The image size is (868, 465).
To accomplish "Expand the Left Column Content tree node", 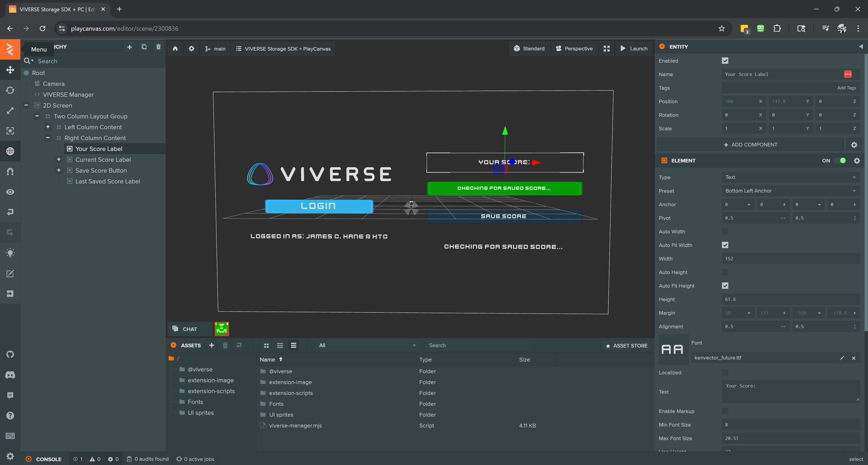I will [48, 127].
